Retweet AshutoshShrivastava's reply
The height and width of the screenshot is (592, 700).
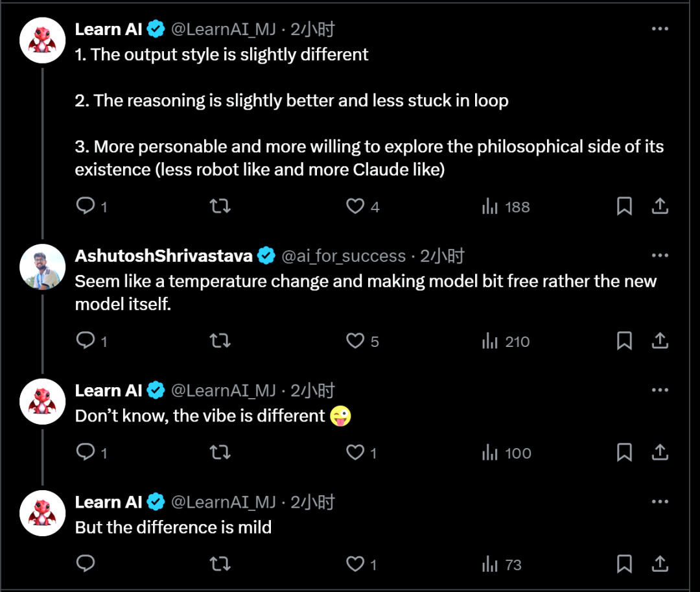coord(220,340)
